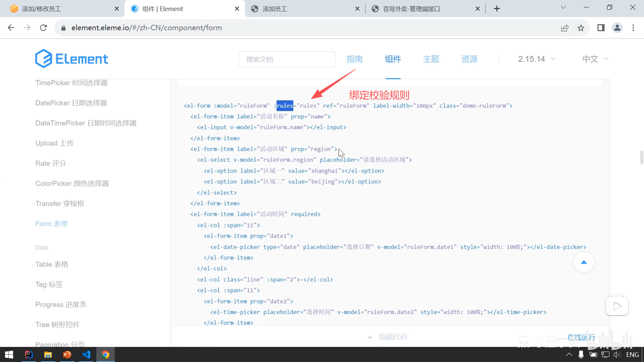Click the share page icon
644x362 pixels.
pos(565,28)
